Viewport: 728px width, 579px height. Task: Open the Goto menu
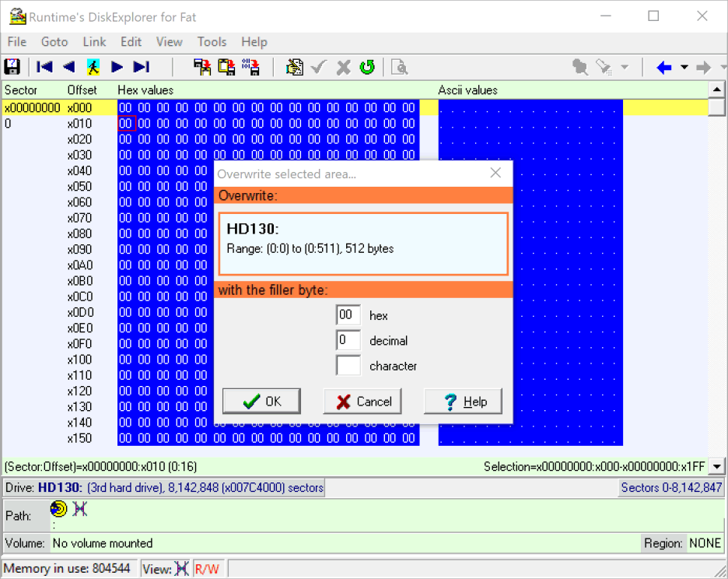pos(54,42)
